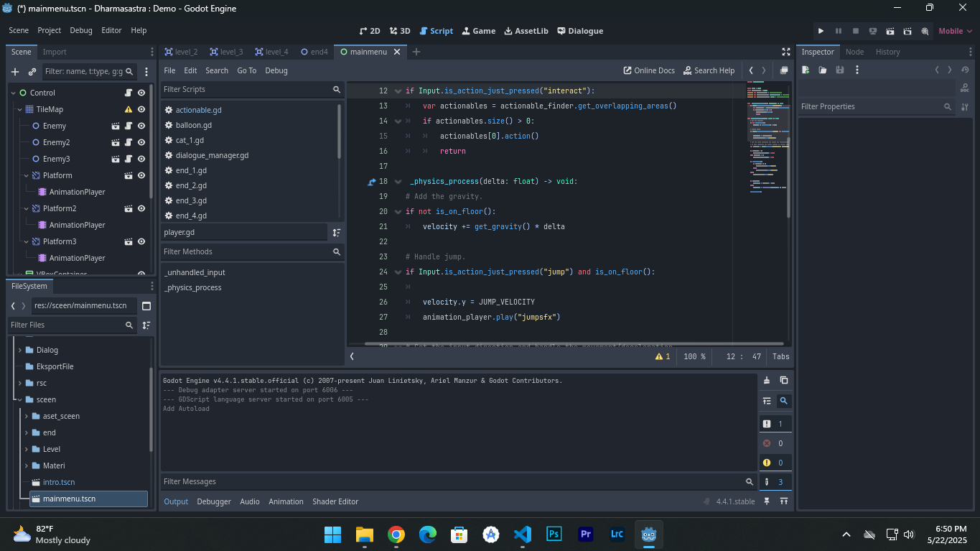Instantiate child scene using the chain-link icon
The width and height of the screenshot is (980, 551).
coord(32,72)
